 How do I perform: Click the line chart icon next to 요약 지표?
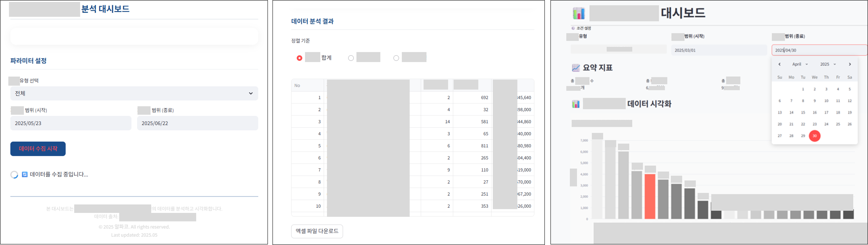pos(576,68)
